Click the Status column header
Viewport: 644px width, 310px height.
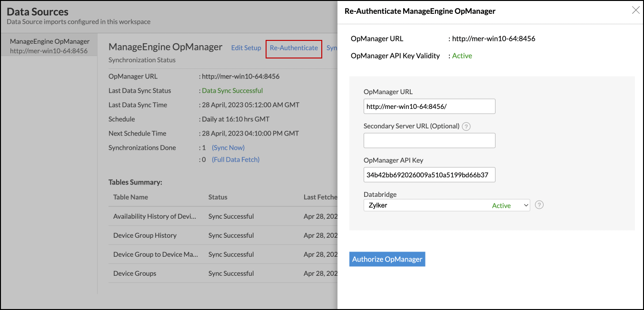coord(218,197)
